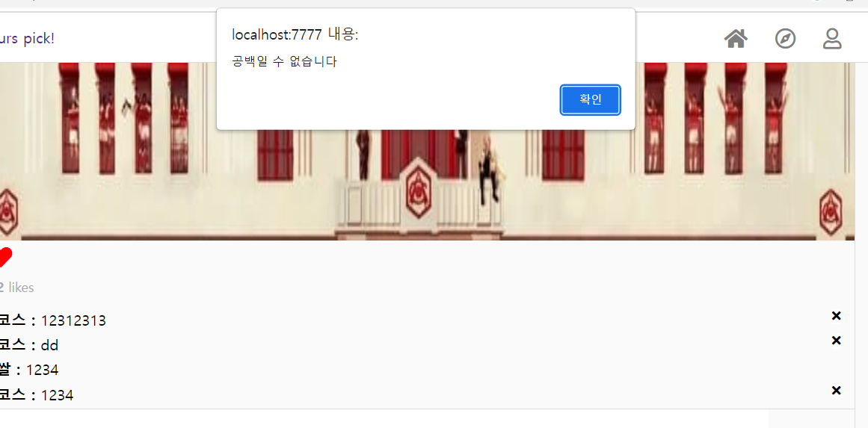Delete the '12312313' comment with its X
Screen dimensions: 868x428
point(836,316)
